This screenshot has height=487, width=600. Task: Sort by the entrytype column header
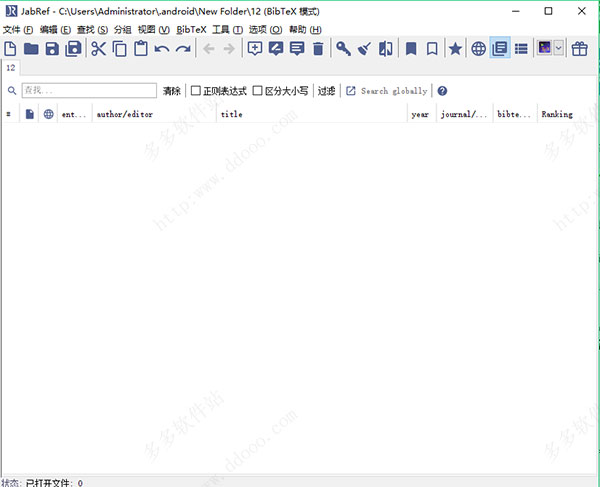(x=74, y=114)
